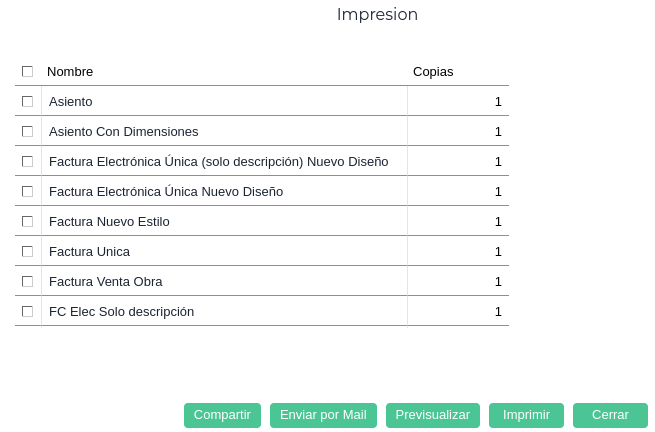Click the Compartir button

(x=222, y=415)
